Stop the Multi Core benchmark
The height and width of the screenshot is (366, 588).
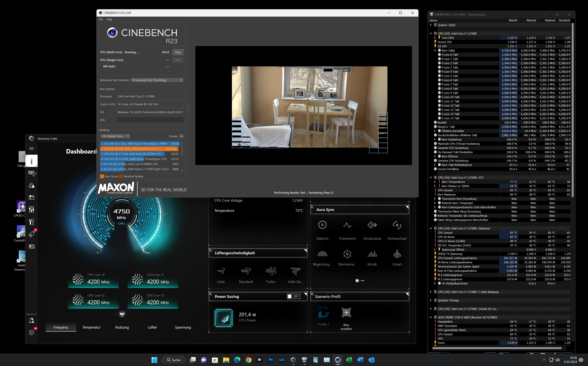pyautogui.click(x=178, y=52)
